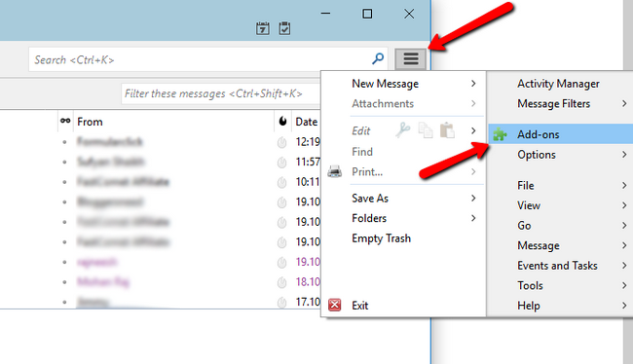This screenshot has height=364, width=633.
Task: Click the Cut scissors icon
Action: click(402, 130)
